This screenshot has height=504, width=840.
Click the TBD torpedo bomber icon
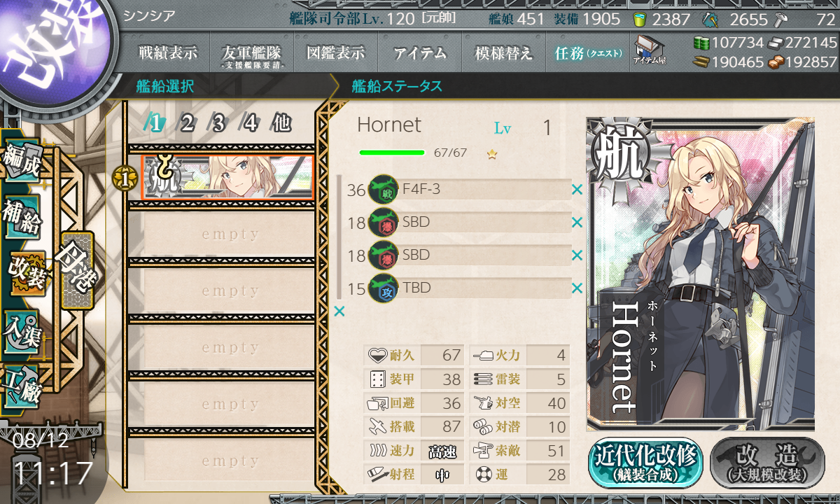click(383, 288)
